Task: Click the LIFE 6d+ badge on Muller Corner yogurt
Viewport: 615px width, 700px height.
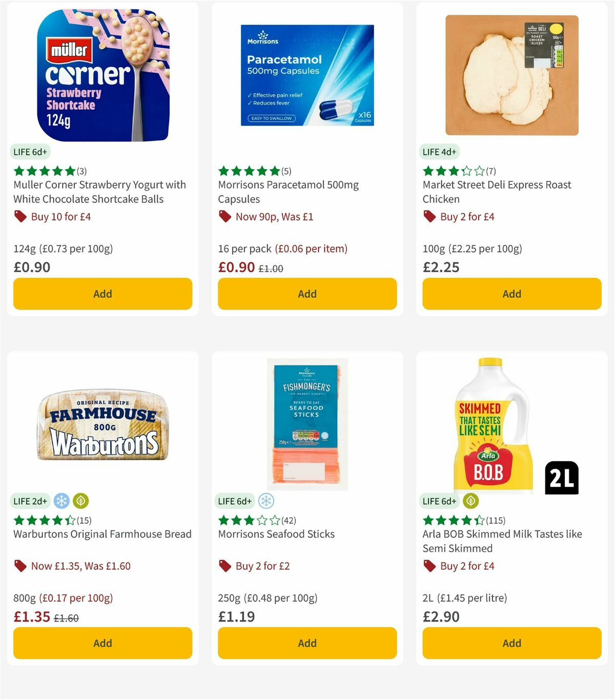Action: [x=30, y=152]
